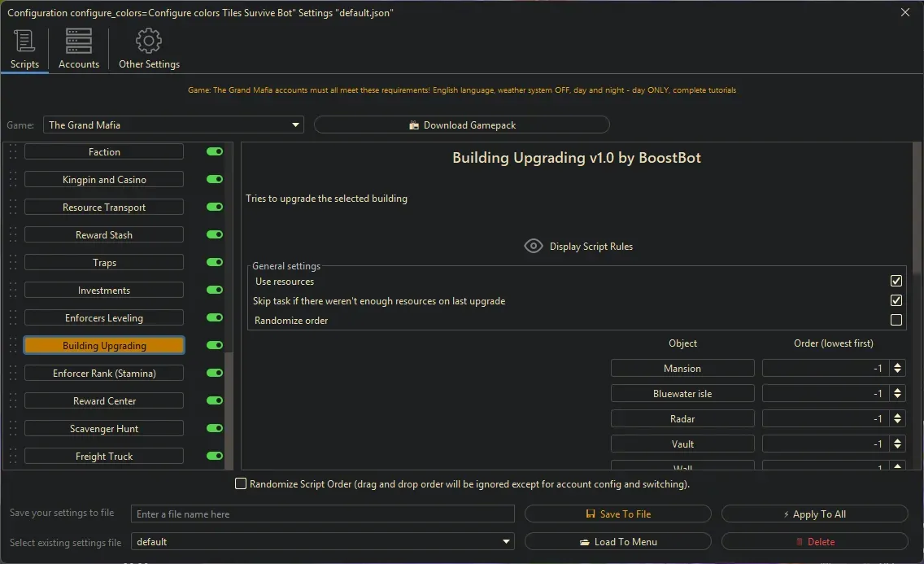The width and height of the screenshot is (924, 564).
Task: Click the Radar order value field
Action: 826,419
